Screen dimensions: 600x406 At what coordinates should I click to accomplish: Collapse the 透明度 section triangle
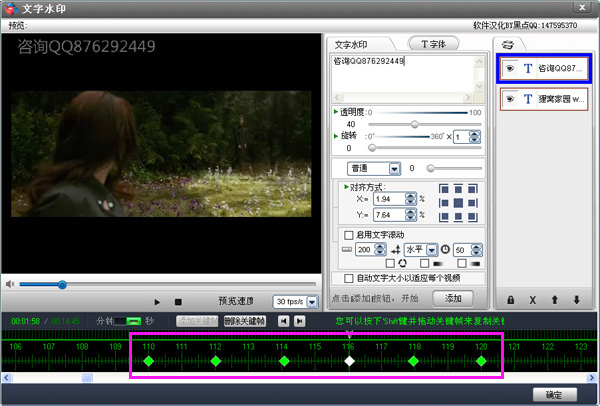[336, 112]
